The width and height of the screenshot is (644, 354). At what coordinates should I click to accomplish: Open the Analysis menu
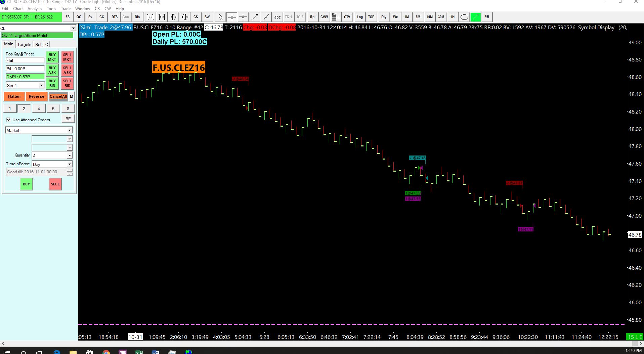35,9
